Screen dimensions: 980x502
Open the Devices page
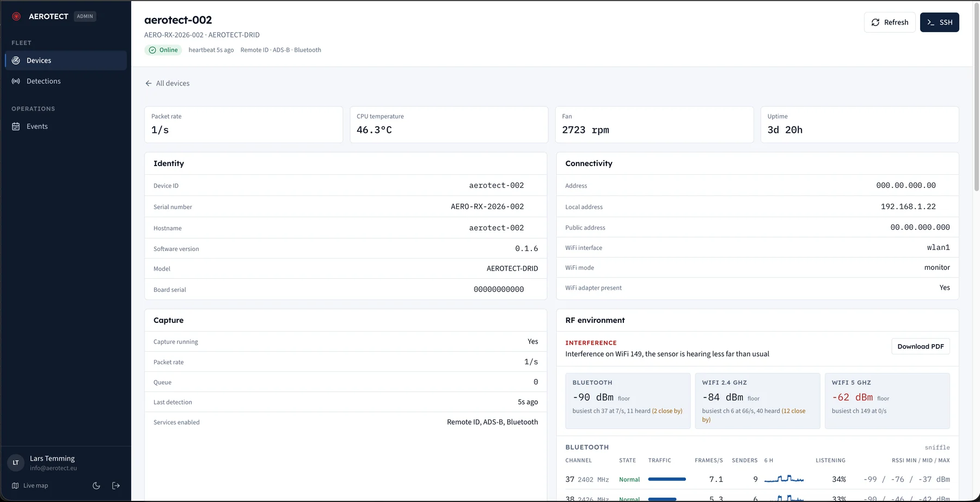66,60
